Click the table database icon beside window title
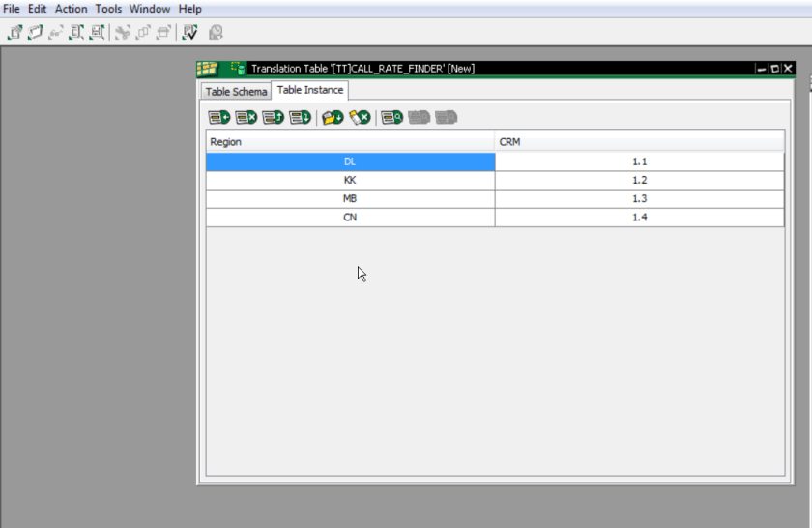The image size is (812, 528). (238, 69)
